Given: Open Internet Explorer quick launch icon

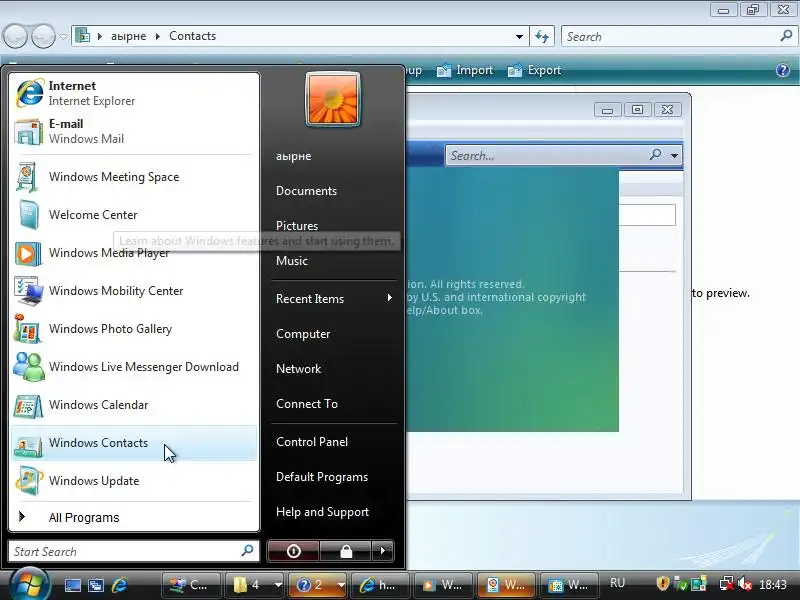Looking at the screenshot, I should click(119, 585).
